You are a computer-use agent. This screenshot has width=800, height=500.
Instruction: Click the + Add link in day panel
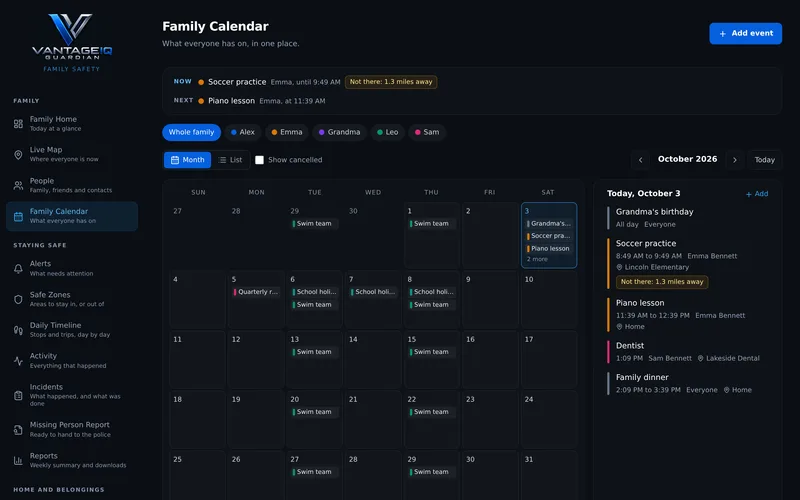coord(757,194)
